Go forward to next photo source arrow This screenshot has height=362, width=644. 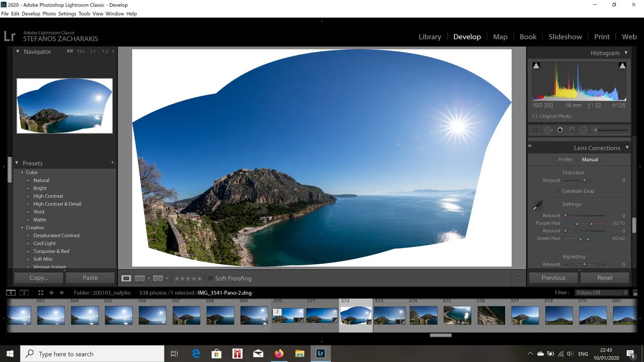point(61,293)
